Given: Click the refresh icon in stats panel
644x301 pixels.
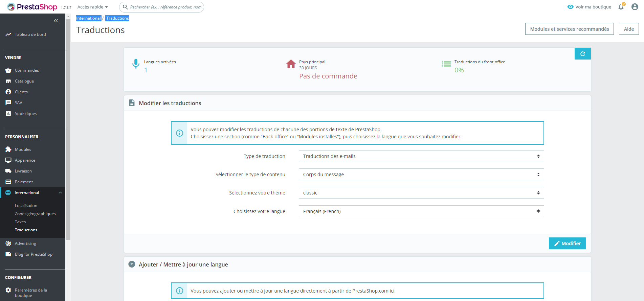Looking at the screenshot, I should click(x=583, y=54).
